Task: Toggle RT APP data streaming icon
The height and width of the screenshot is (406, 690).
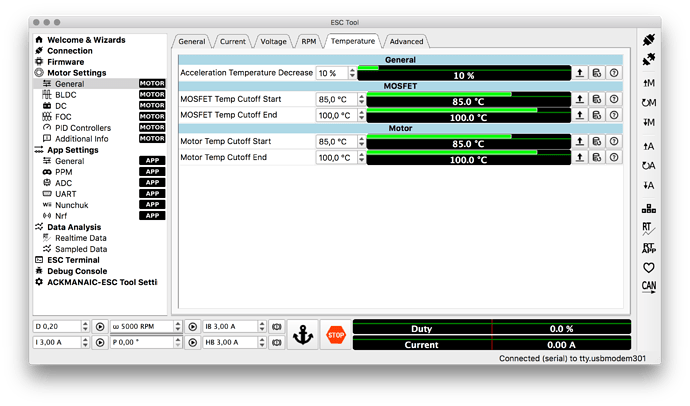Action: (x=649, y=248)
